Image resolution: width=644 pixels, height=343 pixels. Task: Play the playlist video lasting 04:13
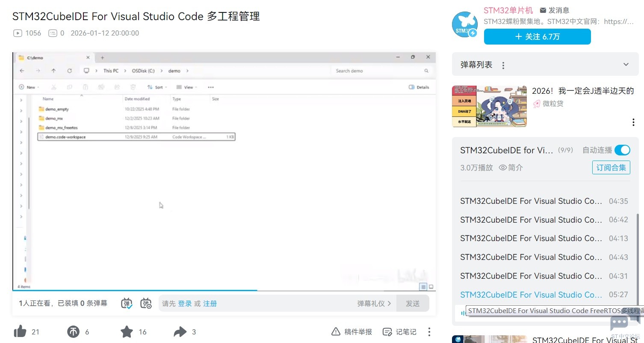coord(544,239)
